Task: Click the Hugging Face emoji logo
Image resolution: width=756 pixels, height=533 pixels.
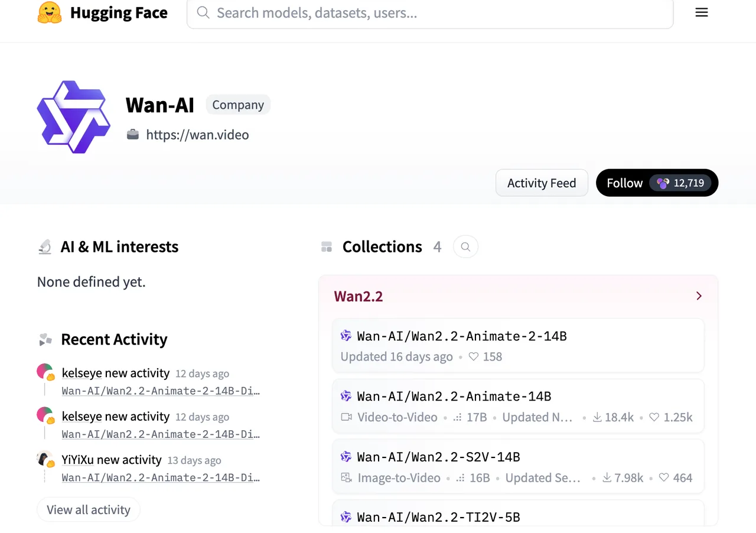Action: pyautogui.click(x=50, y=12)
